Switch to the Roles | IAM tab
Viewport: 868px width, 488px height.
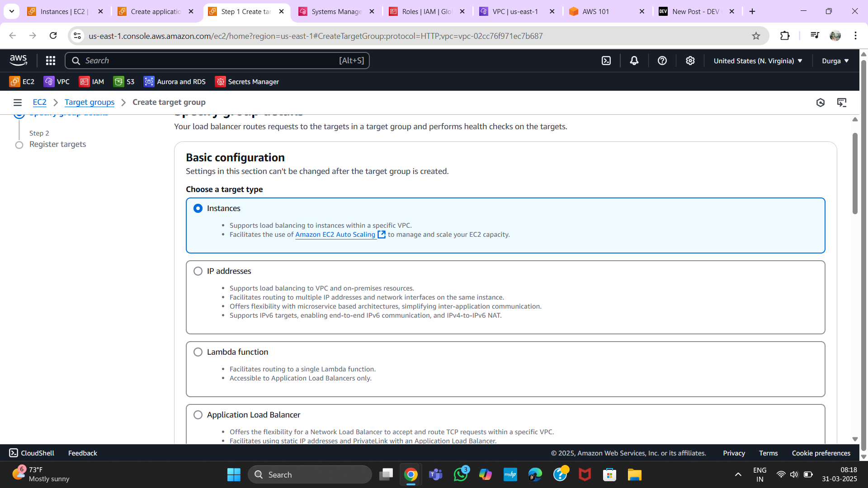pos(428,11)
